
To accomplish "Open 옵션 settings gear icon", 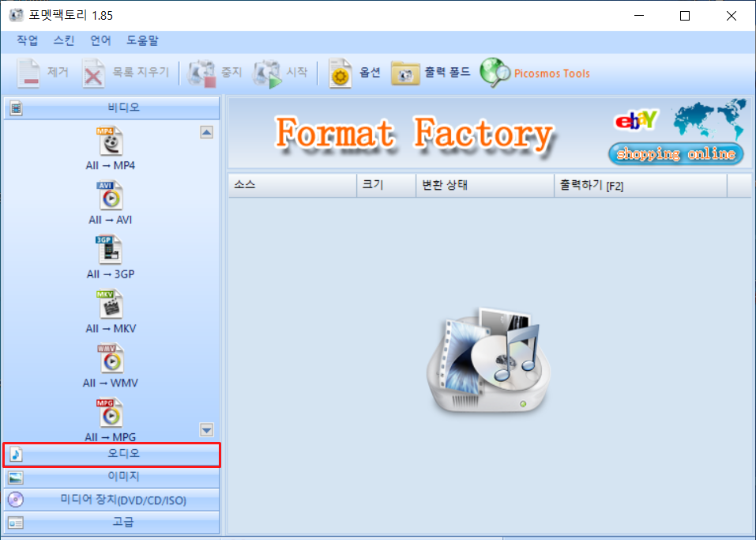I will [340, 73].
